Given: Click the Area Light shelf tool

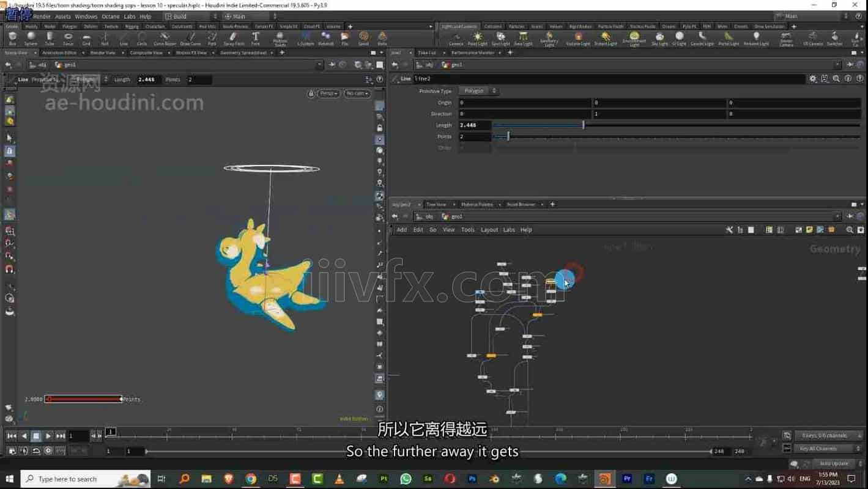Looking at the screenshot, I should tap(523, 39).
